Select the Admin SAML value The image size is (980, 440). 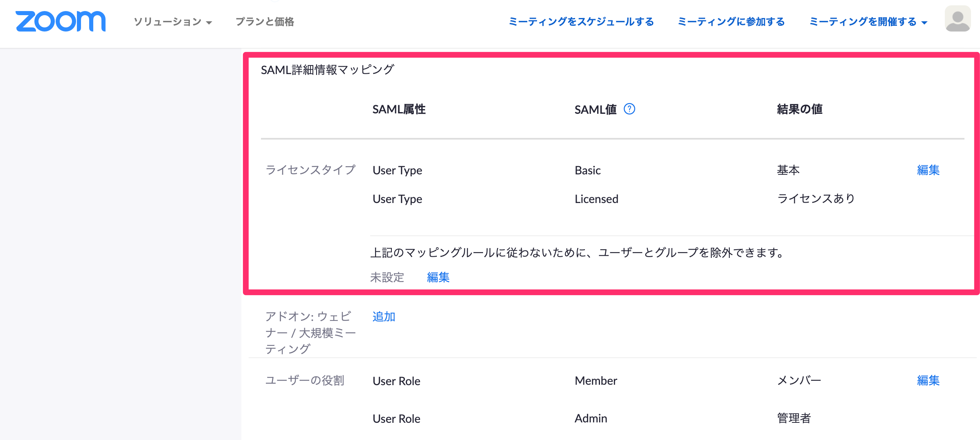point(591,418)
